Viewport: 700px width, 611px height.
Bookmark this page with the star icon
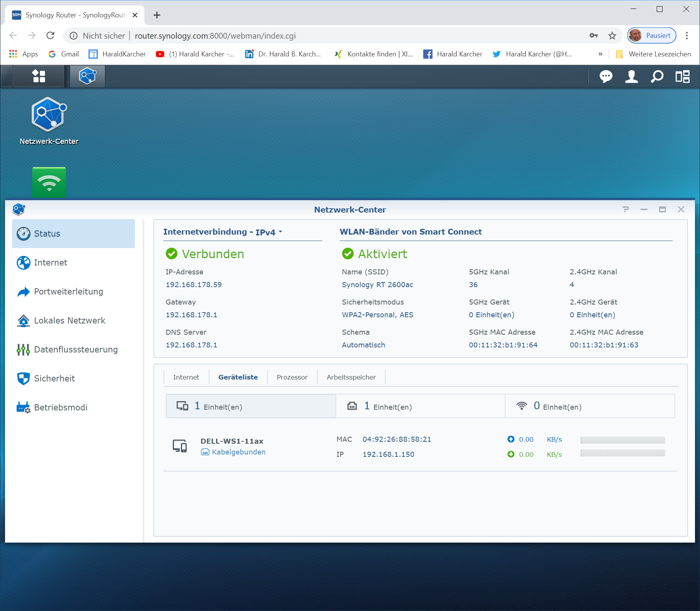point(612,36)
